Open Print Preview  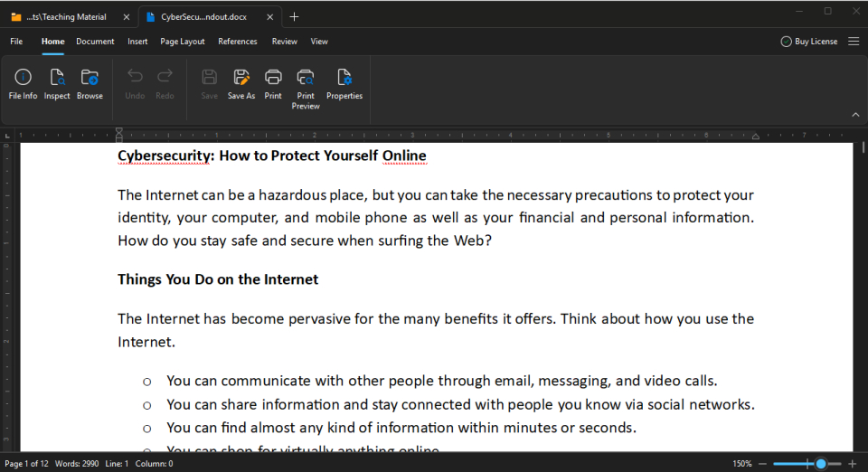click(x=306, y=87)
